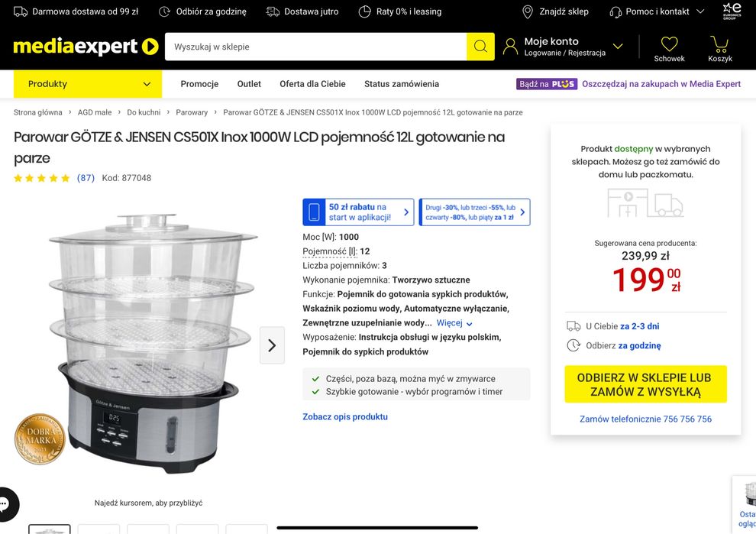Open the Promocje menu item
The height and width of the screenshot is (534, 756).
point(199,84)
